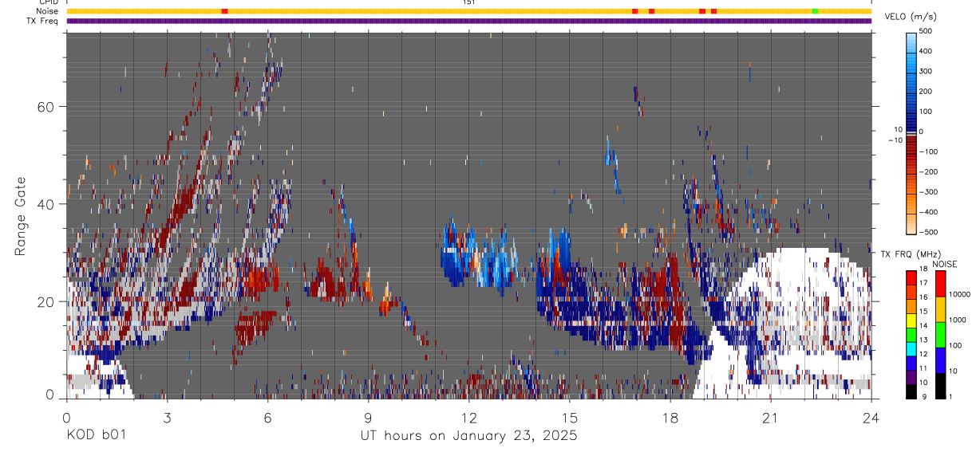Click the 'Range Gate' y-axis label
Viewport: 980px width, 452px height.
[x=21, y=216]
